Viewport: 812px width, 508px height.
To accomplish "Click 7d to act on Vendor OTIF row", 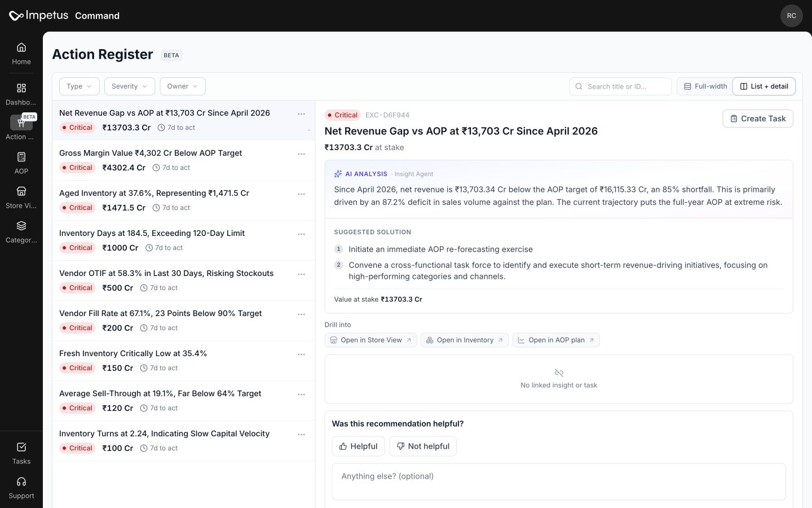I will pos(159,288).
